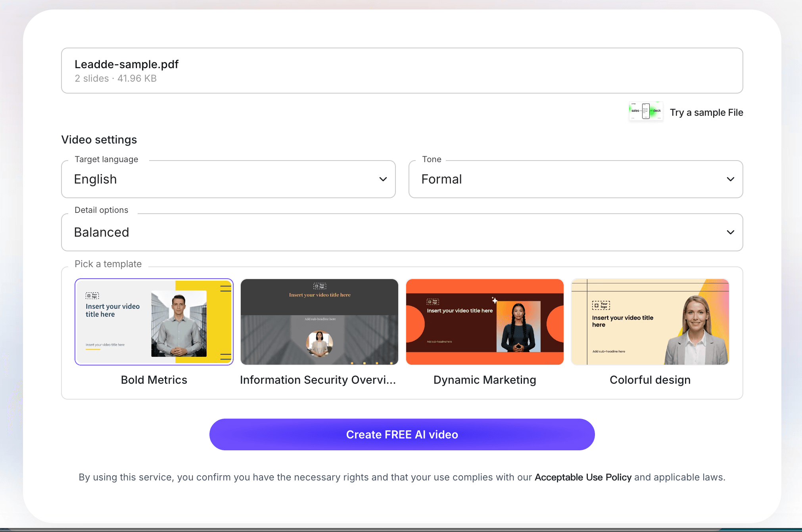Click the Detail options chevron arrow
This screenshot has height=532, width=802.
point(730,232)
